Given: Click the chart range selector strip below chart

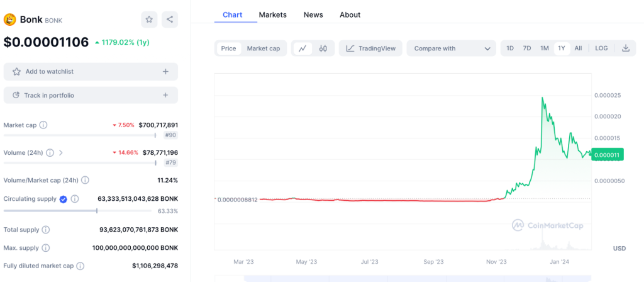Looking at the screenshot, I should (403, 279).
